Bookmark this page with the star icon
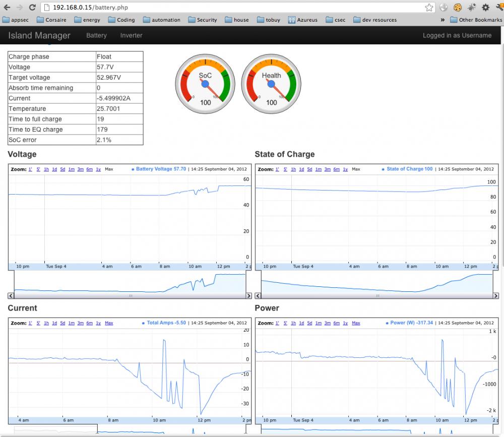 coord(429,8)
